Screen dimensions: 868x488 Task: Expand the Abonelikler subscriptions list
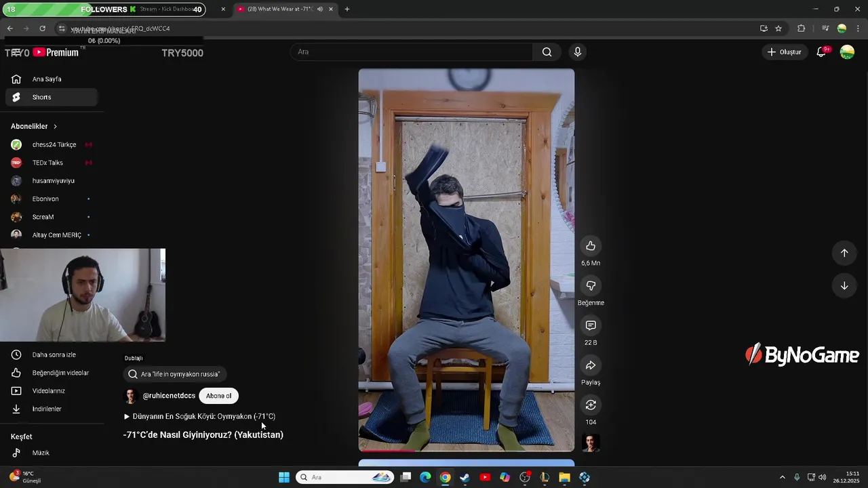click(x=34, y=126)
